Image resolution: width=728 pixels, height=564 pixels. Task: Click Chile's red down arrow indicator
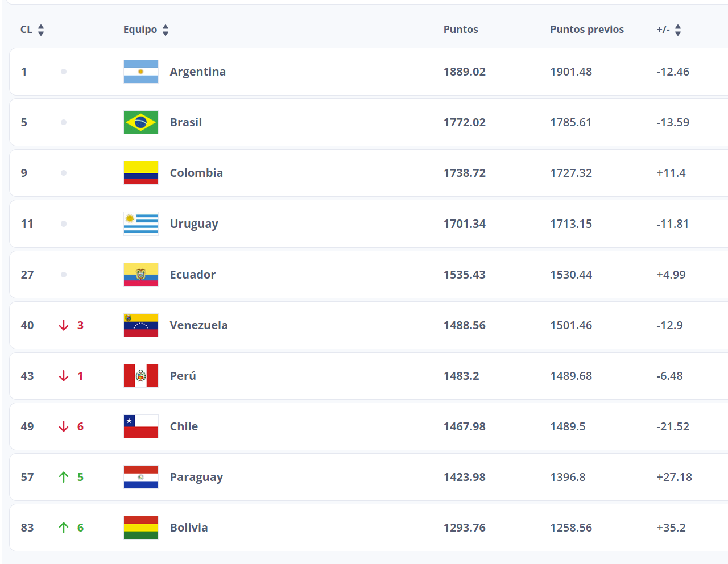(64, 426)
